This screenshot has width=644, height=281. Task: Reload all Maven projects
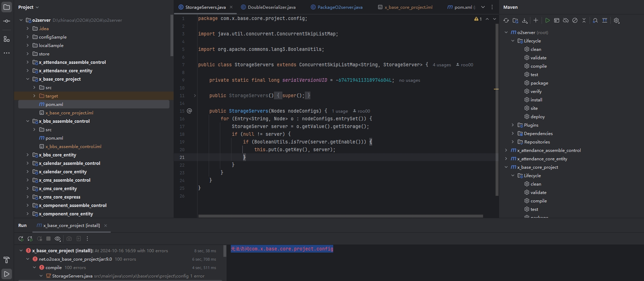[506, 21]
